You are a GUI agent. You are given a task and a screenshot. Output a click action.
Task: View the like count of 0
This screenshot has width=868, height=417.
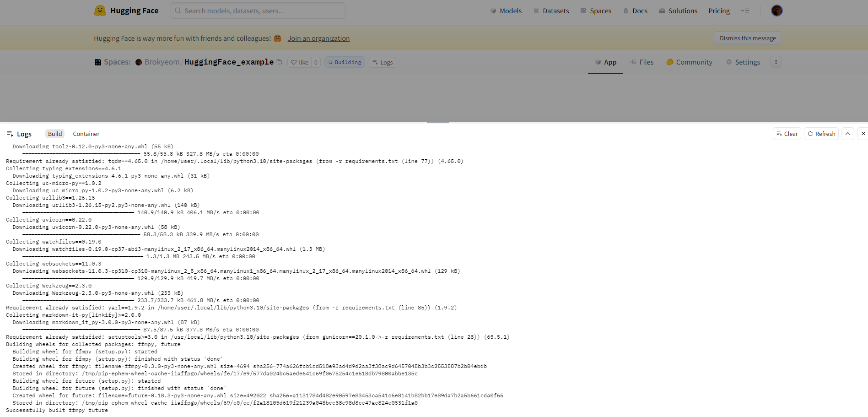(x=316, y=62)
